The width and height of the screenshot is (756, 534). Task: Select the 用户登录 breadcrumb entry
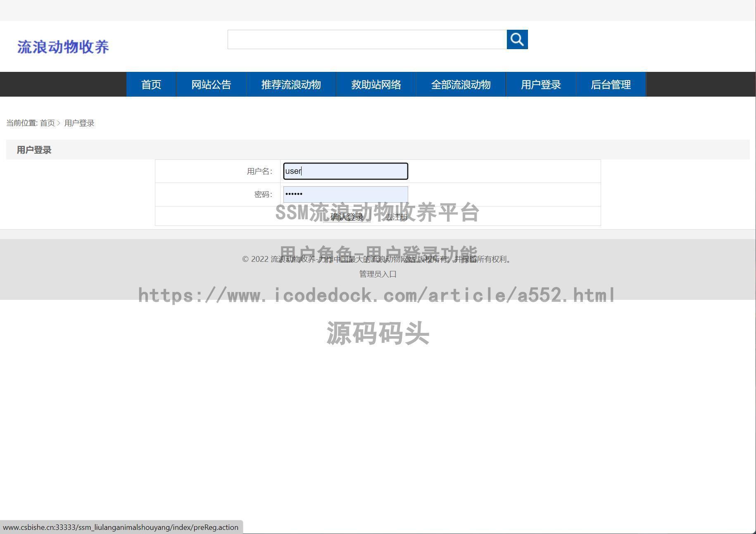[79, 123]
